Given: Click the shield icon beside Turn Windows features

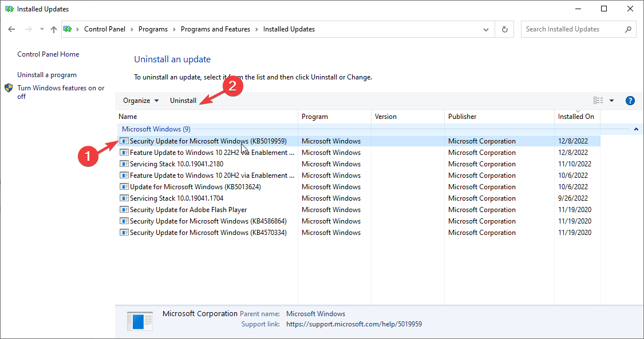Looking at the screenshot, I should (x=8, y=88).
